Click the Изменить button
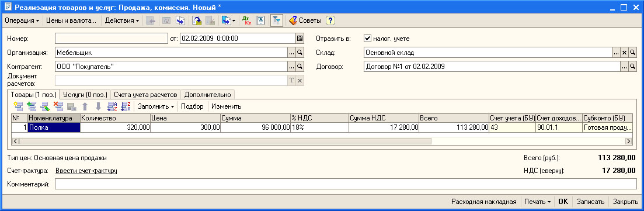The image size is (644, 211). pos(227,106)
